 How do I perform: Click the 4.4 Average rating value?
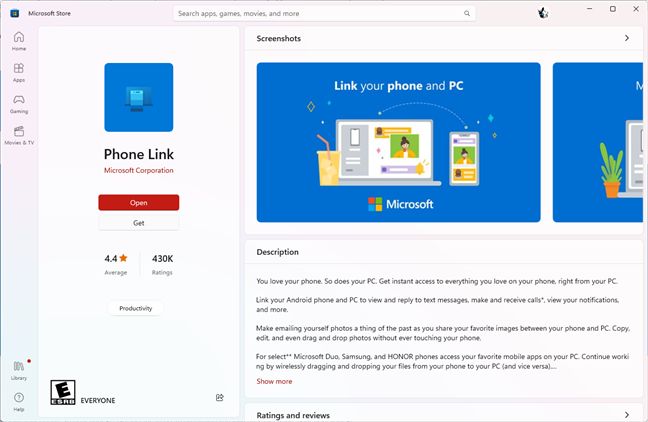[116, 264]
